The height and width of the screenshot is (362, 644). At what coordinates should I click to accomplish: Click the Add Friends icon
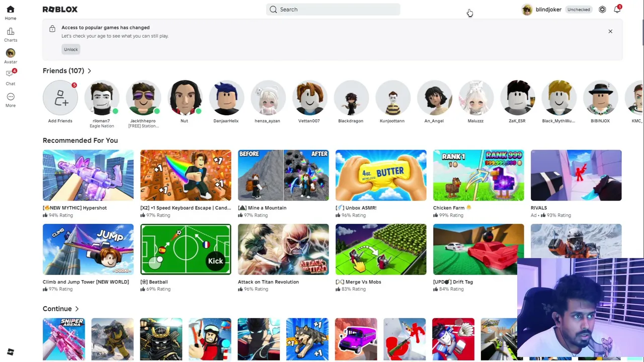pos(60,98)
